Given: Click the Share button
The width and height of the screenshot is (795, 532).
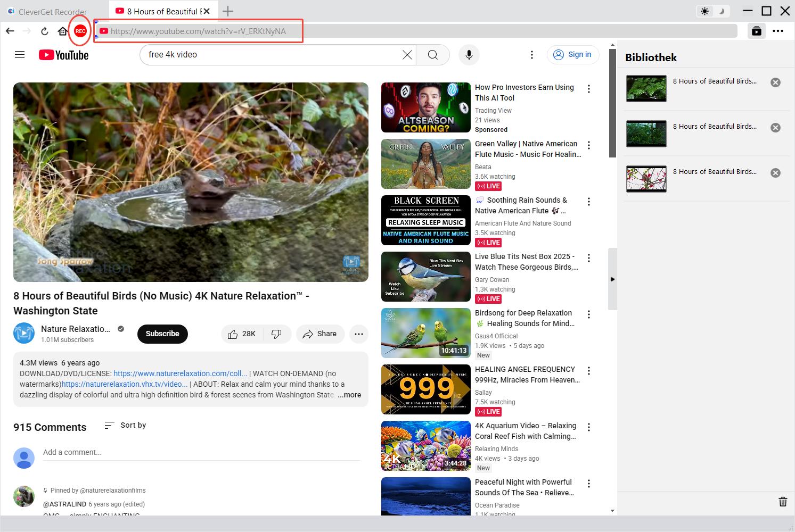Looking at the screenshot, I should coord(320,334).
